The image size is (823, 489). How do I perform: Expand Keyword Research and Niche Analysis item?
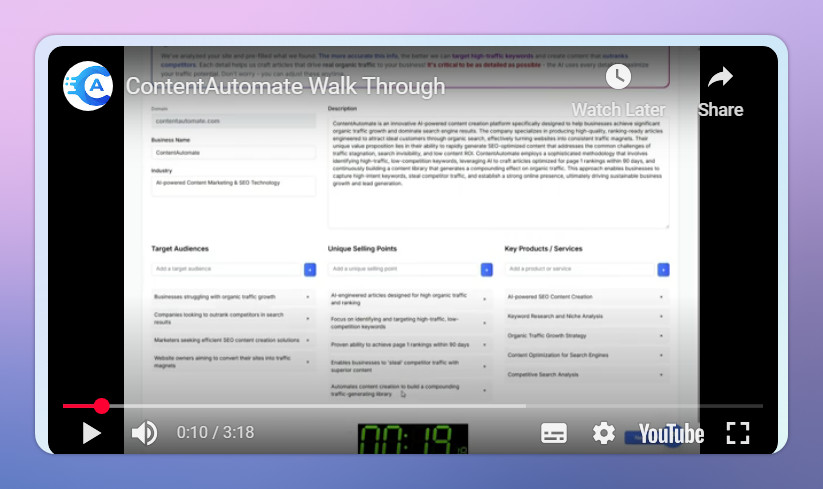click(x=587, y=316)
